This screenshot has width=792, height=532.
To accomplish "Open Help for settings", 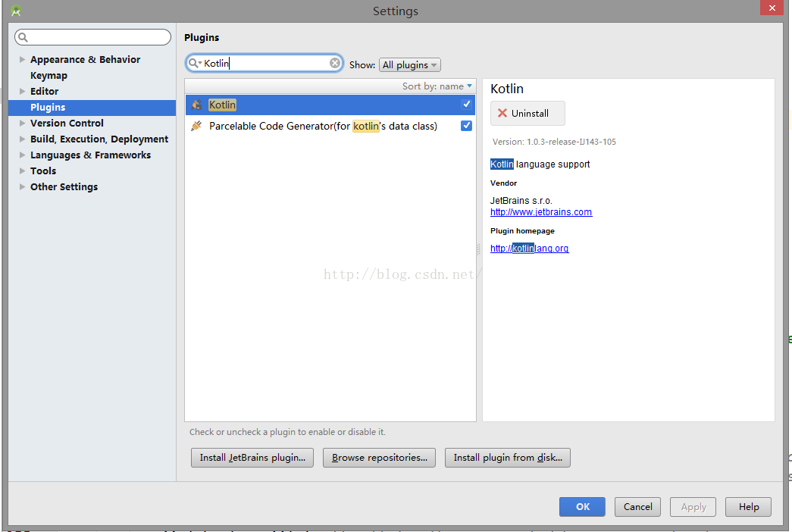I will [x=748, y=507].
